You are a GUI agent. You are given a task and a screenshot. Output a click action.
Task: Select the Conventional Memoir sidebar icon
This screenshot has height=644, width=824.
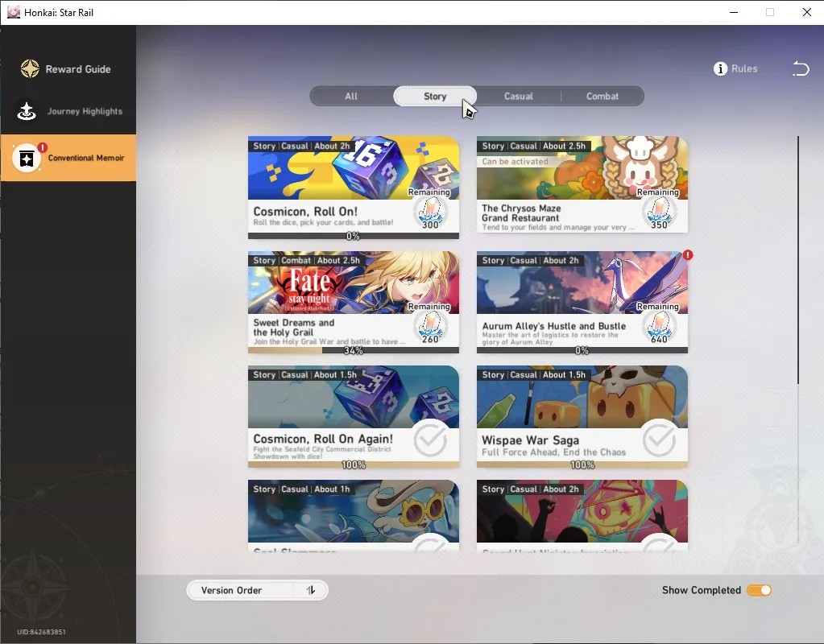27,158
